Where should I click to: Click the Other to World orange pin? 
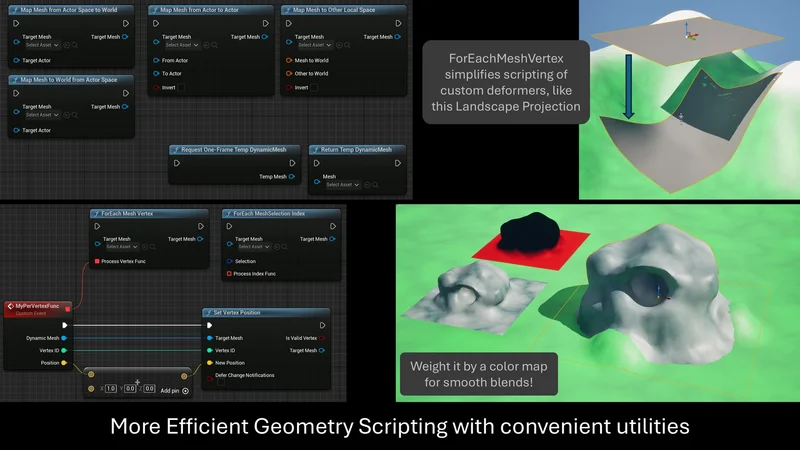coord(289,73)
